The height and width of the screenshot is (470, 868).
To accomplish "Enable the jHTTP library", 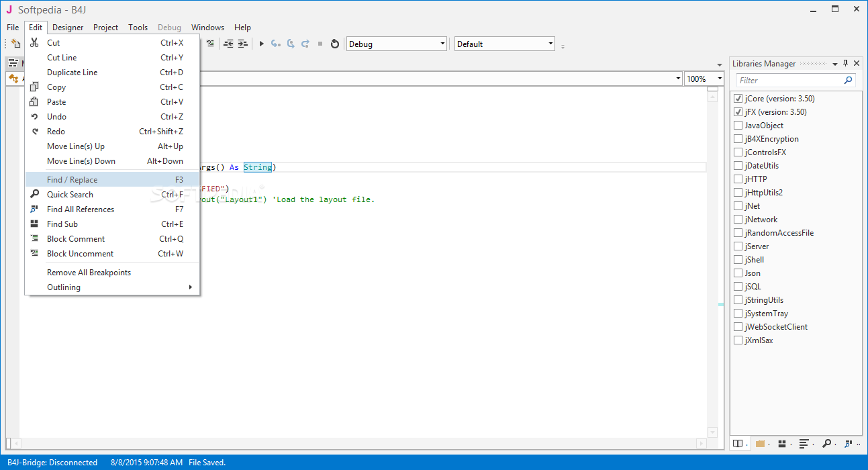I will 738,179.
